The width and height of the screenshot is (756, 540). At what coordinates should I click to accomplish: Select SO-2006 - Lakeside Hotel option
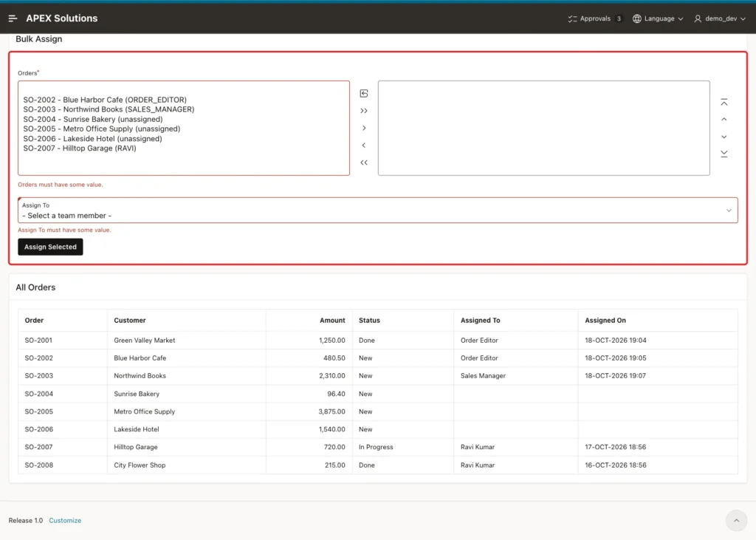tap(92, 138)
